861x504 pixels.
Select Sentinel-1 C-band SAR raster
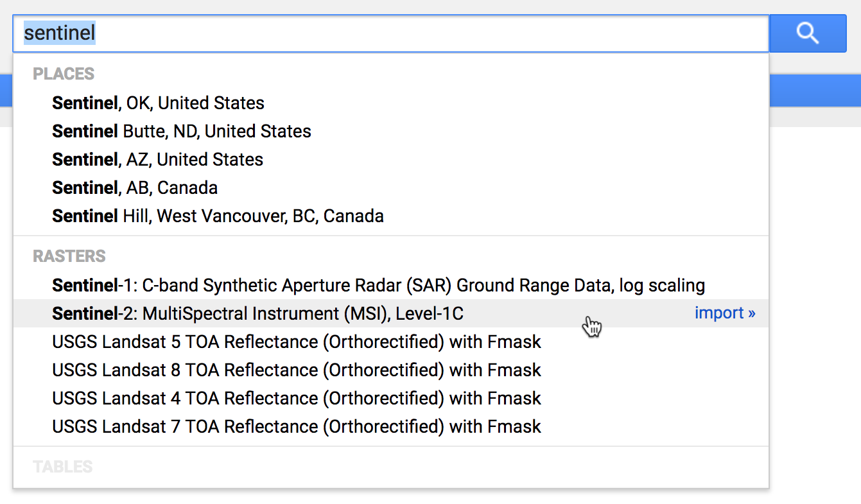[378, 285]
